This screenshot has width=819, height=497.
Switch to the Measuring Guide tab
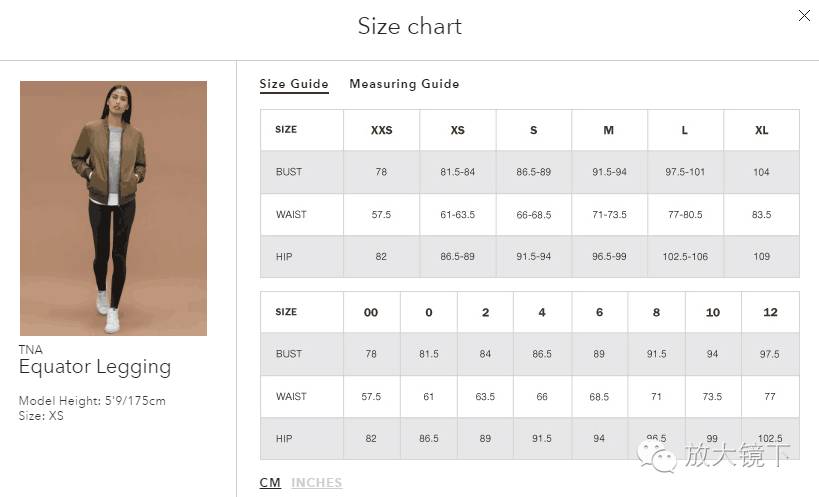tap(404, 84)
